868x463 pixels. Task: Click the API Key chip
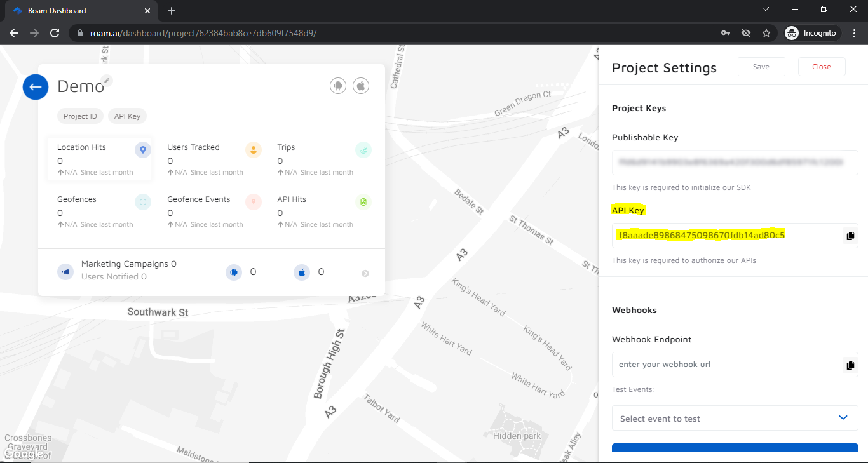coord(128,116)
